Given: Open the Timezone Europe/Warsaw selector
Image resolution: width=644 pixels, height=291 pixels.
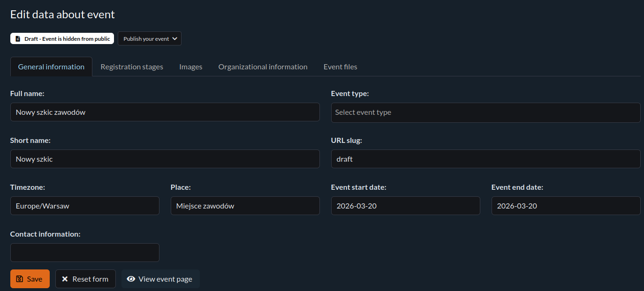Looking at the screenshot, I should click(84, 206).
